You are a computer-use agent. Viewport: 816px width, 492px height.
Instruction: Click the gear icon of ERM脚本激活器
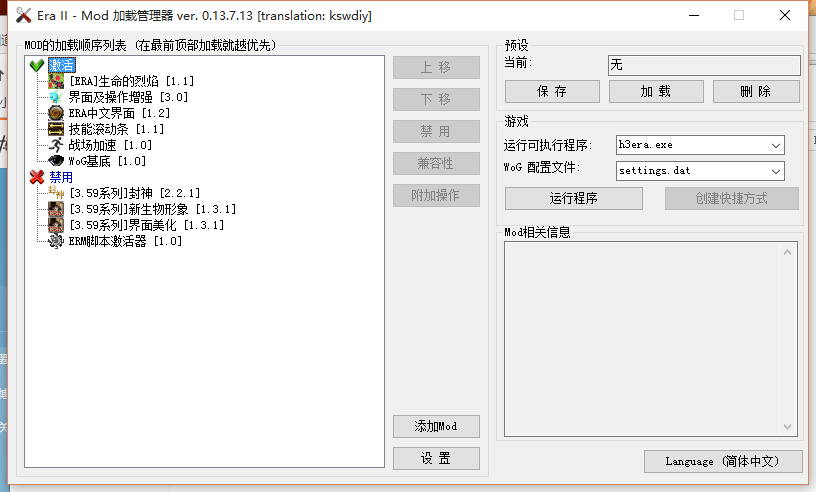[x=56, y=242]
